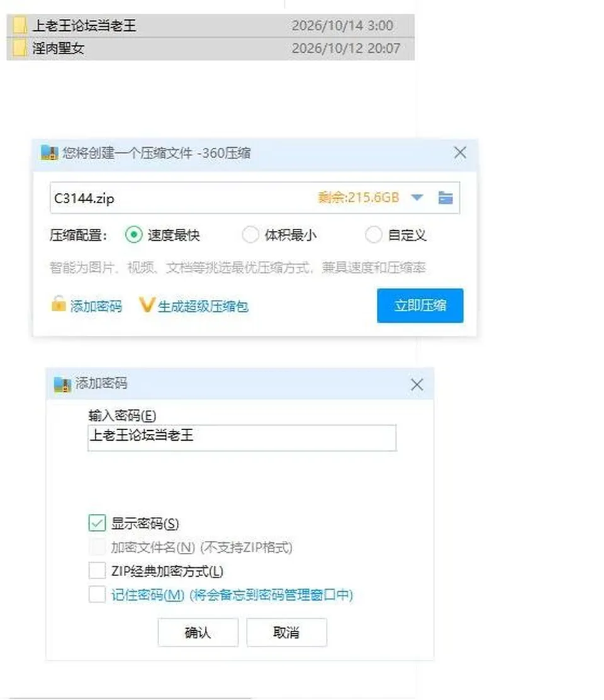The image size is (604, 700).
Task: Click the browse folder icon beside 剩余:215.6GB
Action: coord(445,197)
